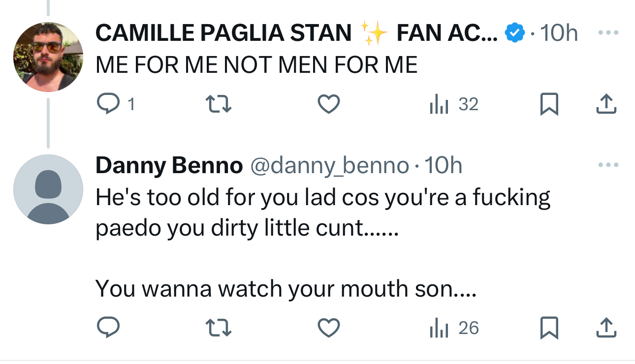
Task: Share the Camille Paglia Stan tweet
Action: coord(606,104)
